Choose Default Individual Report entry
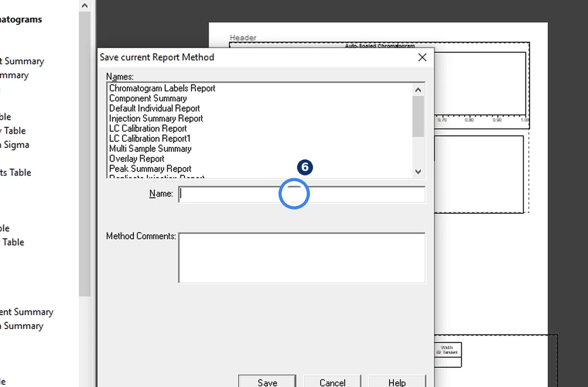588x387 pixels. coord(154,108)
